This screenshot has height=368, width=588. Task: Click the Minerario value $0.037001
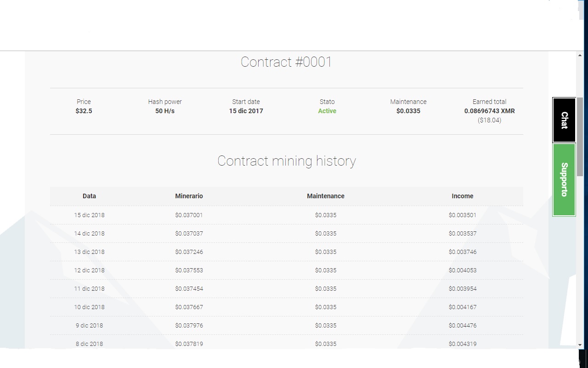[x=189, y=215]
